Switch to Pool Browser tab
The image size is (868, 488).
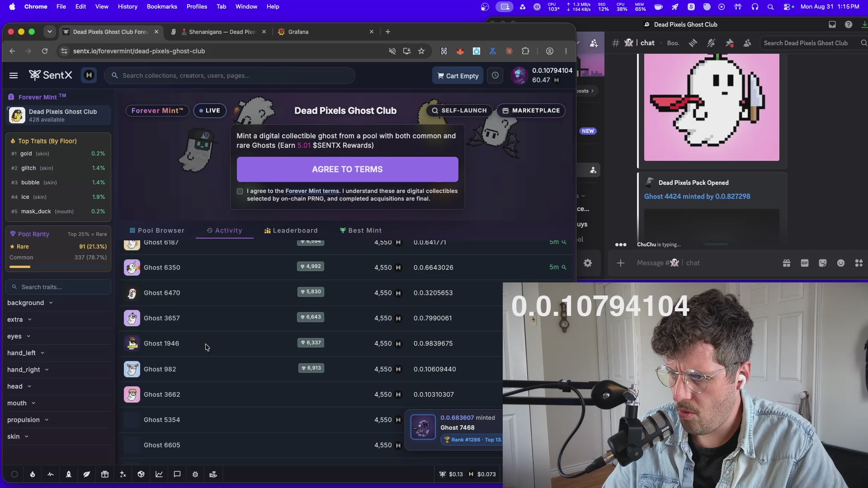coord(157,230)
